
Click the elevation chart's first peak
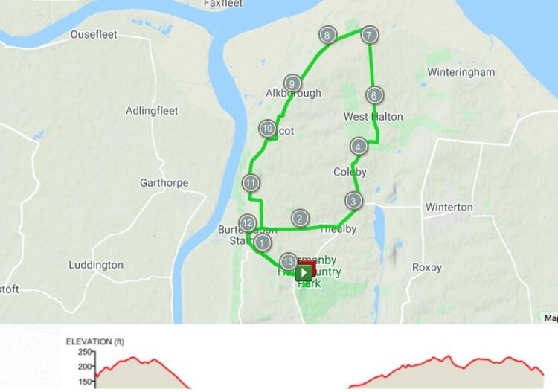click(x=133, y=358)
